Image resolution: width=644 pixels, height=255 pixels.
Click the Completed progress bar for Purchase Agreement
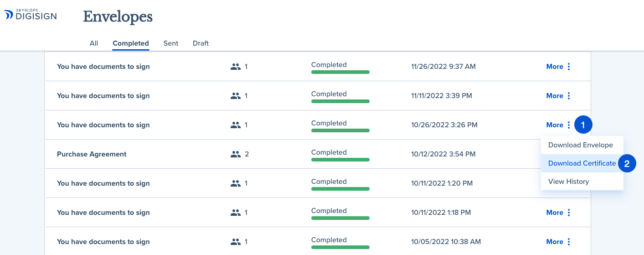coord(340,160)
